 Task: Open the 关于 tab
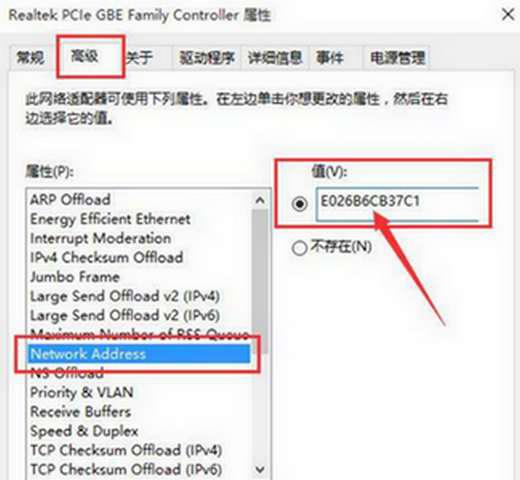[139, 58]
